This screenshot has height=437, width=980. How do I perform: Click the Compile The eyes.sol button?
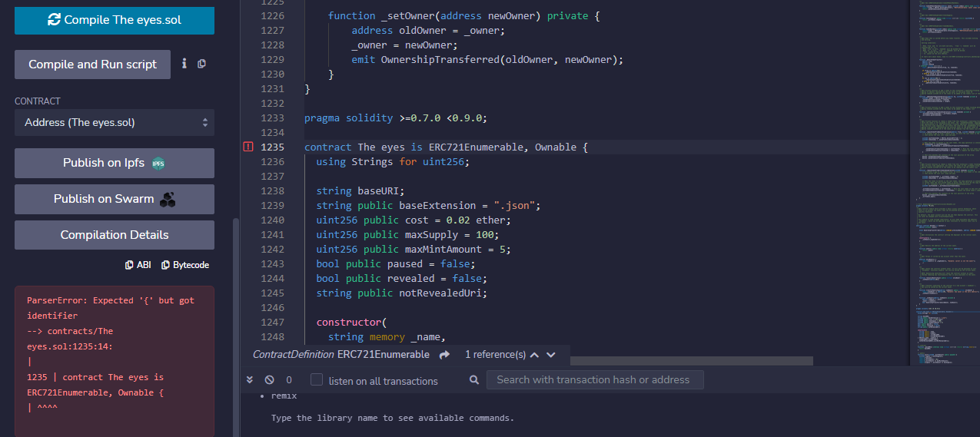(115, 20)
